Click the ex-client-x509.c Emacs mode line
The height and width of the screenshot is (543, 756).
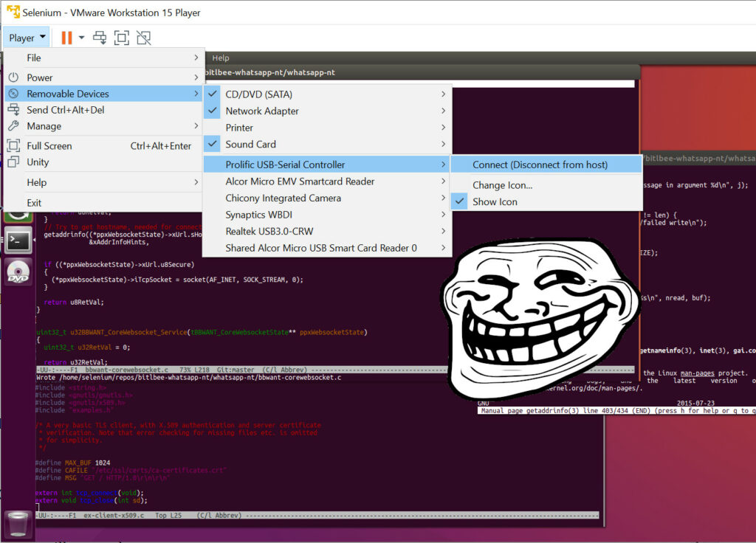click(x=317, y=515)
